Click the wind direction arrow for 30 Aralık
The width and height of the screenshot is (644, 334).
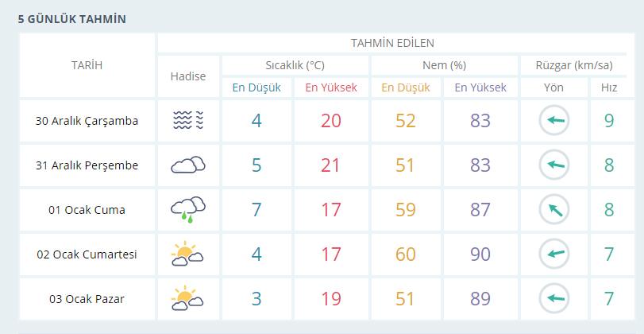(553, 121)
